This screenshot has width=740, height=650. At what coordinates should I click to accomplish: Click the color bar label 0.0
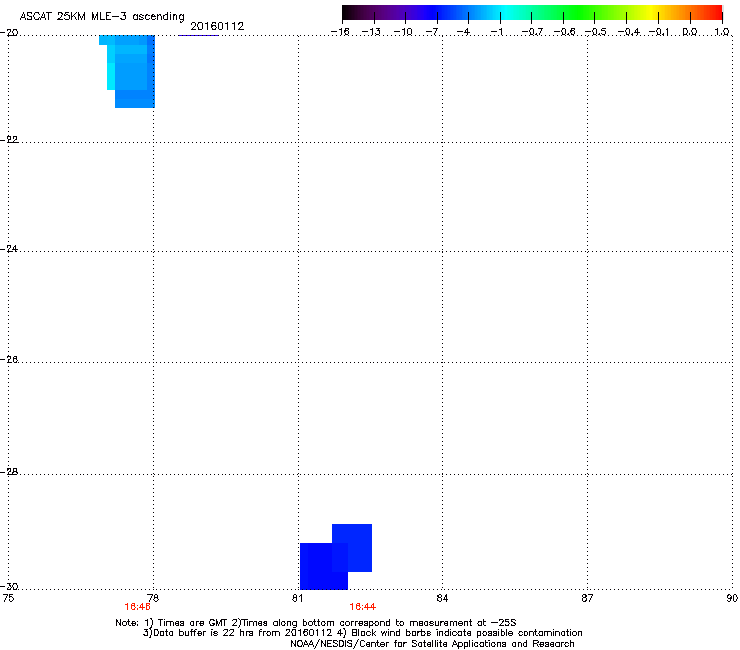[x=690, y=32]
